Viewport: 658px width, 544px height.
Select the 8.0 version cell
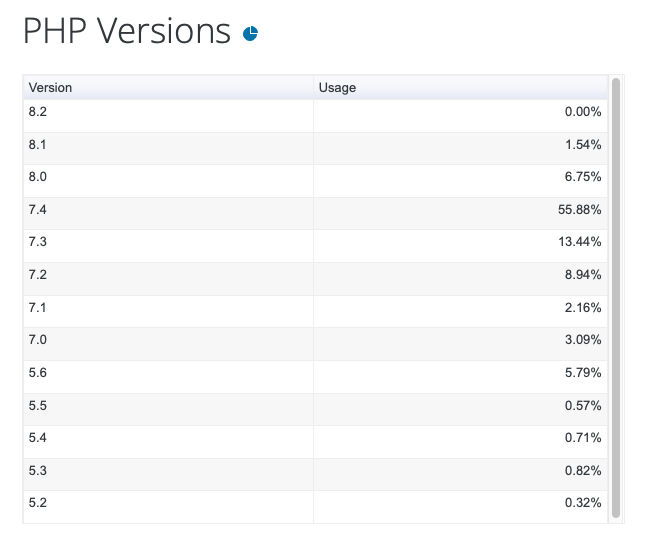168,181
